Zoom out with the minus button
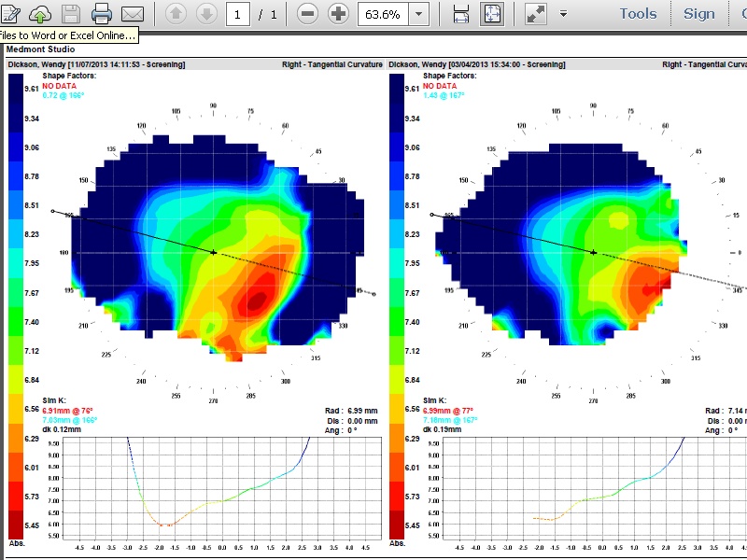Image resolution: width=747 pixels, height=560 pixels. pos(309,14)
